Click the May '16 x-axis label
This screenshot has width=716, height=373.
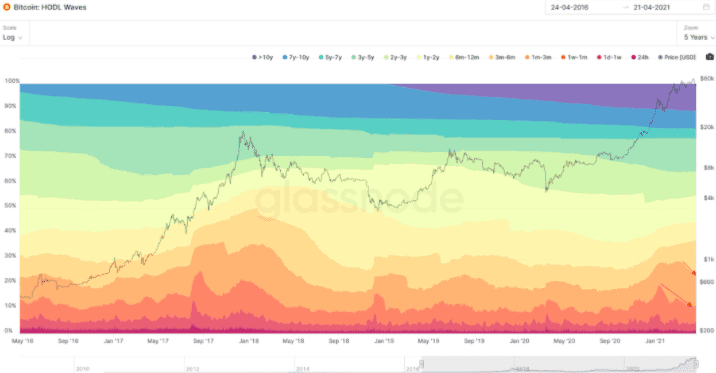(x=22, y=341)
